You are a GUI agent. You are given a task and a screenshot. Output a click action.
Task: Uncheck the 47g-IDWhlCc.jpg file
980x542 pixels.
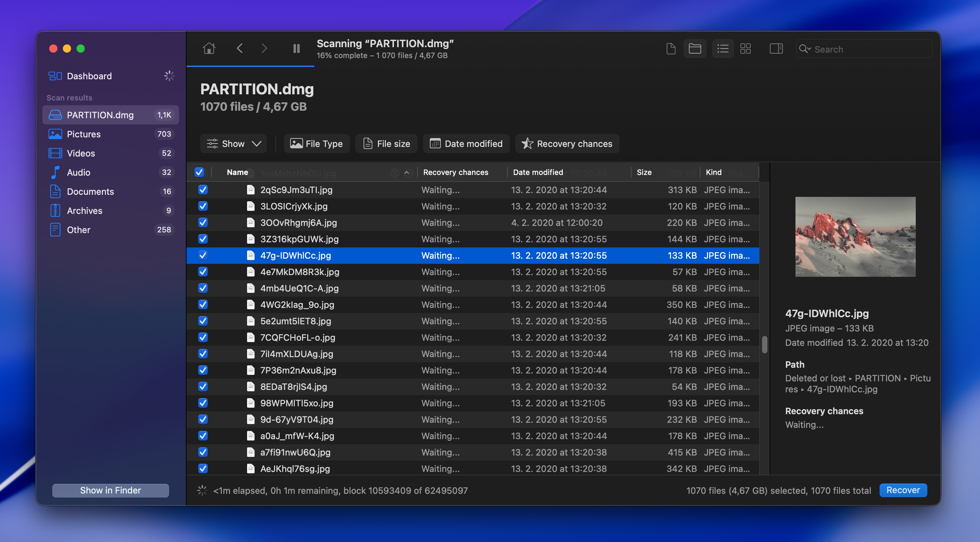click(x=203, y=256)
